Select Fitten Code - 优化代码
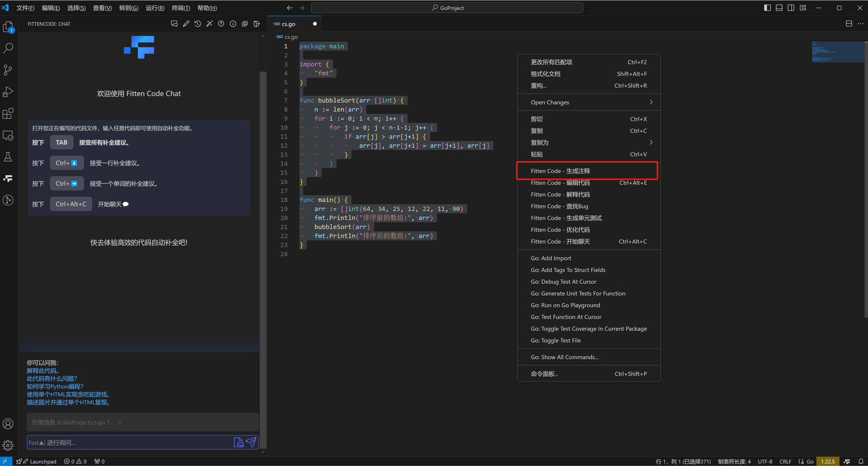Image resolution: width=868 pixels, height=466 pixels. (x=589, y=230)
